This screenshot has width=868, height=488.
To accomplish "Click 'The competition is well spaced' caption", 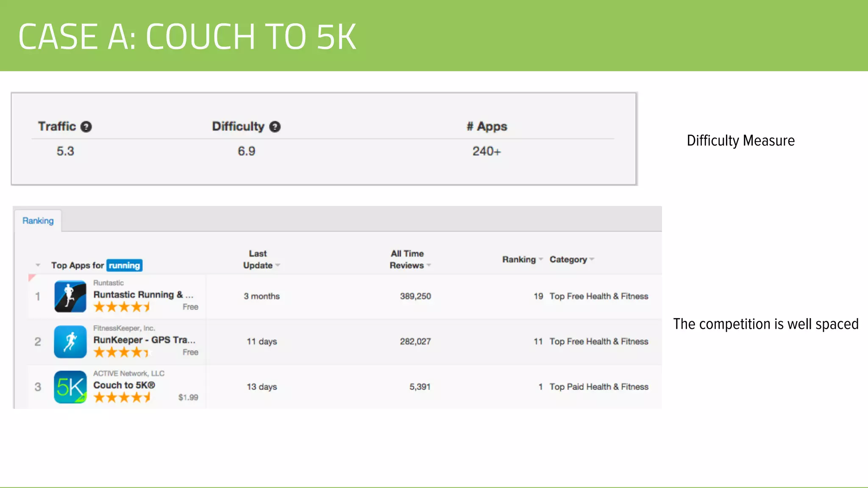I will click(x=766, y=324).
